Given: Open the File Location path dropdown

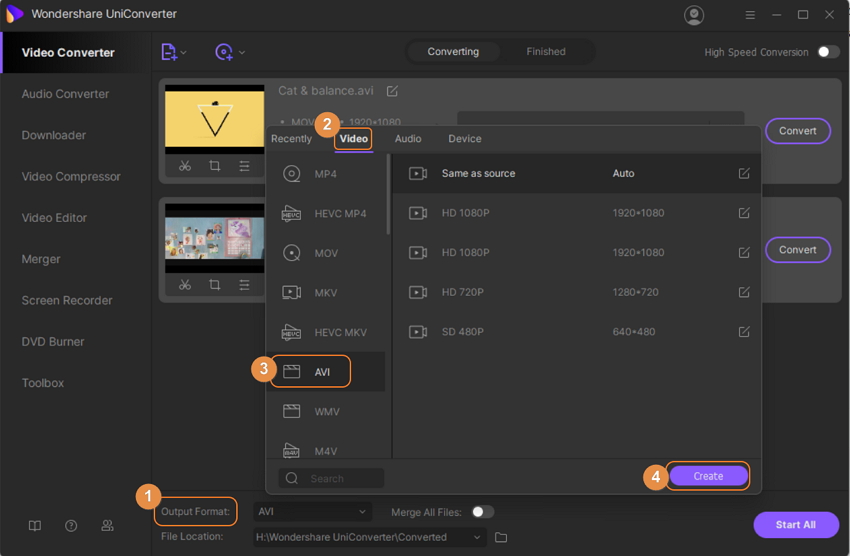Looking at the screenshot, I should click(x=478, y=538).
